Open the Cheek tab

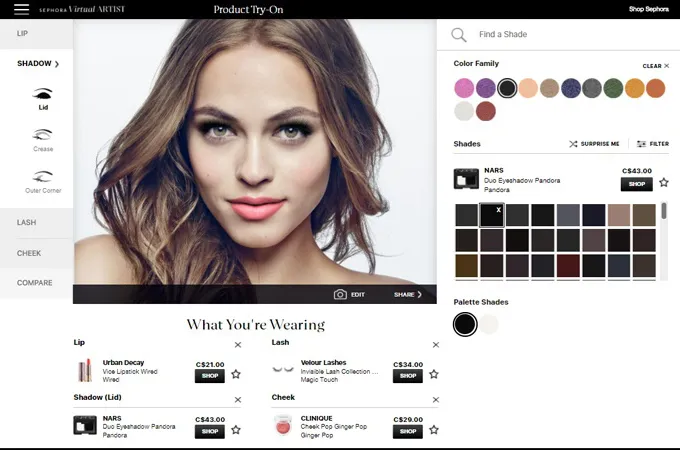[29, 253]
